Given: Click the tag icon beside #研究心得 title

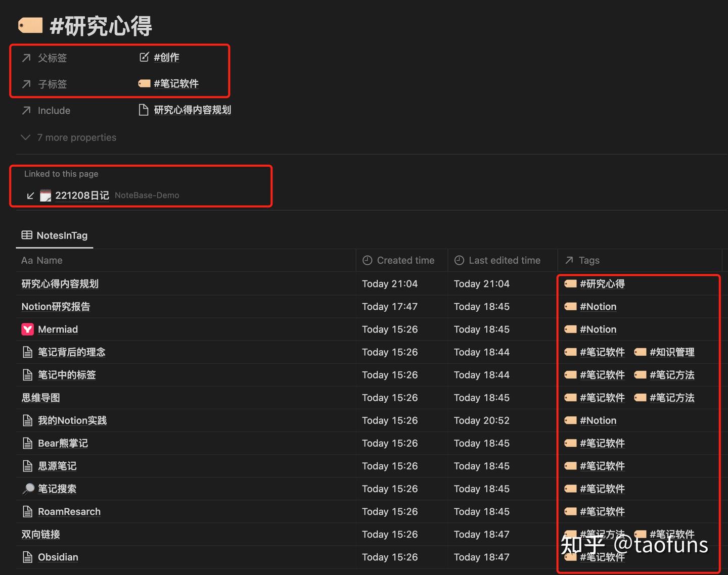Looking at the screenshot, I should [x=30, y=25].
